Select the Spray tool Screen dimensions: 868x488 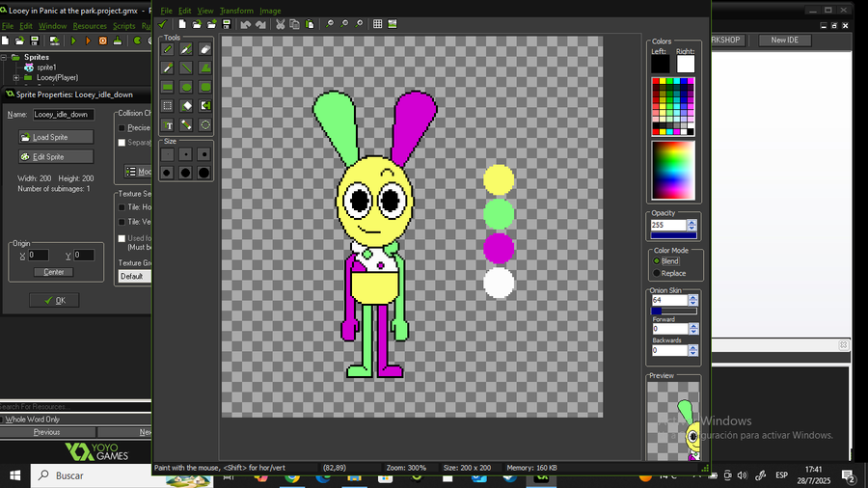186,49
